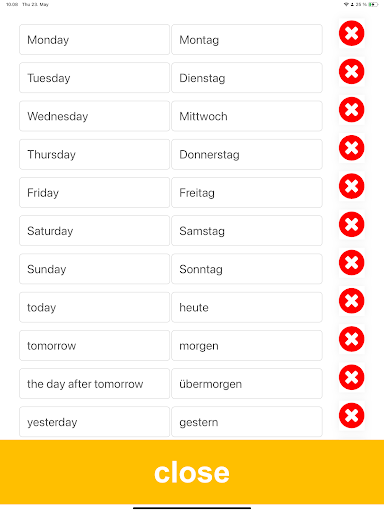Delete the Friday / Freitag entry
This screenshot has height=512, width=384.
(x=351, y=186)
